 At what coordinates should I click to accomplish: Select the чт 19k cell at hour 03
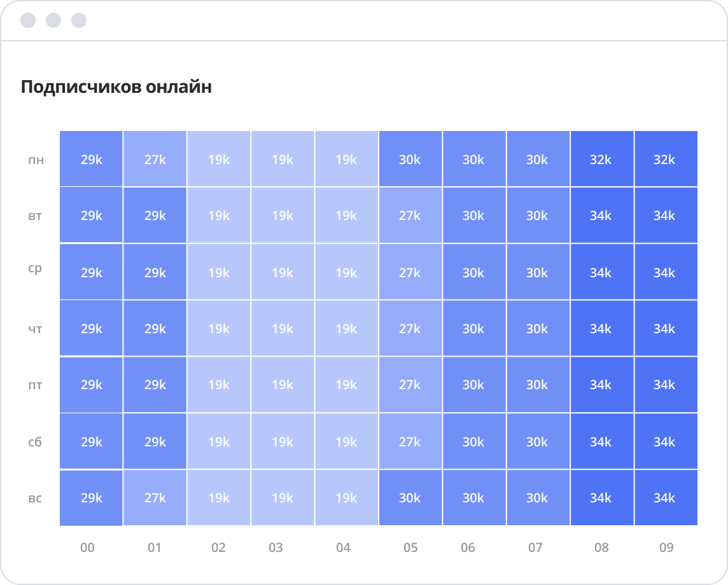coord(283,329)
